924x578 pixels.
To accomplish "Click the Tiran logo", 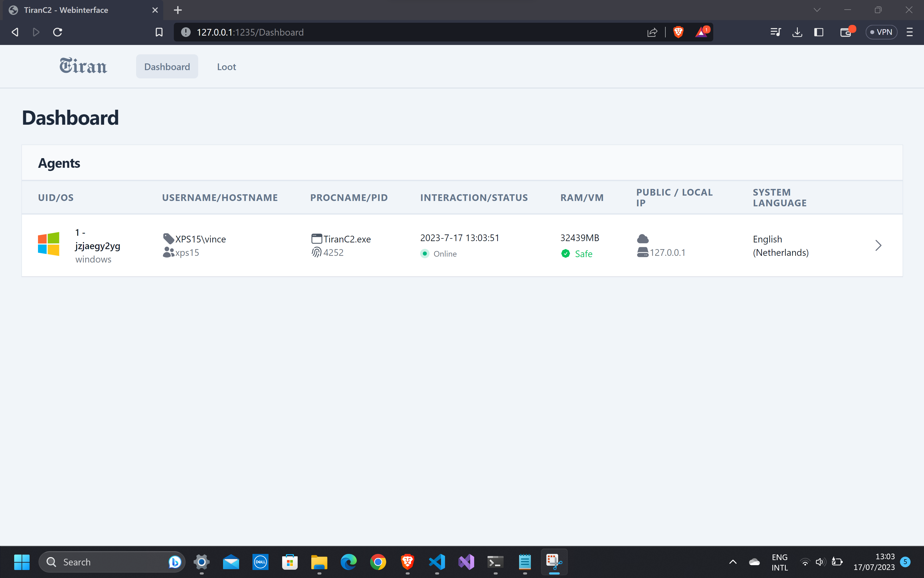I will pyautogui.click(x=83, y=66).
